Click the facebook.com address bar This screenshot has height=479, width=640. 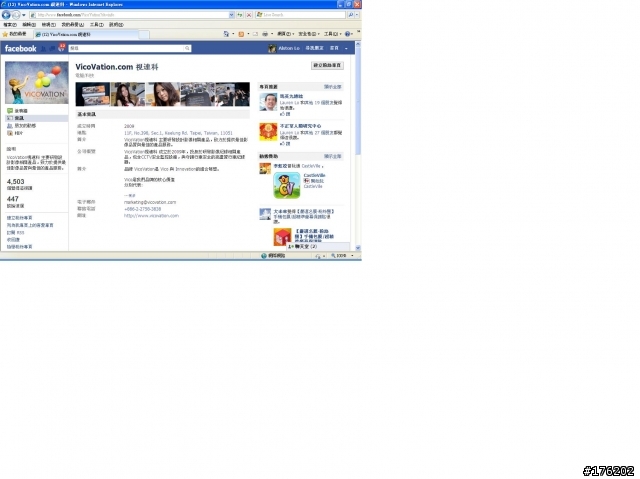click(x=130, y=15)
